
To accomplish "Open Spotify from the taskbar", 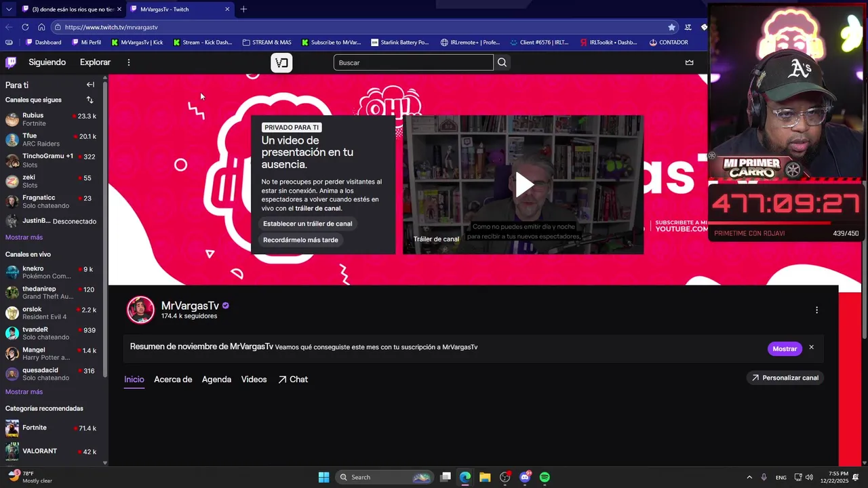I will click(545, 477).
